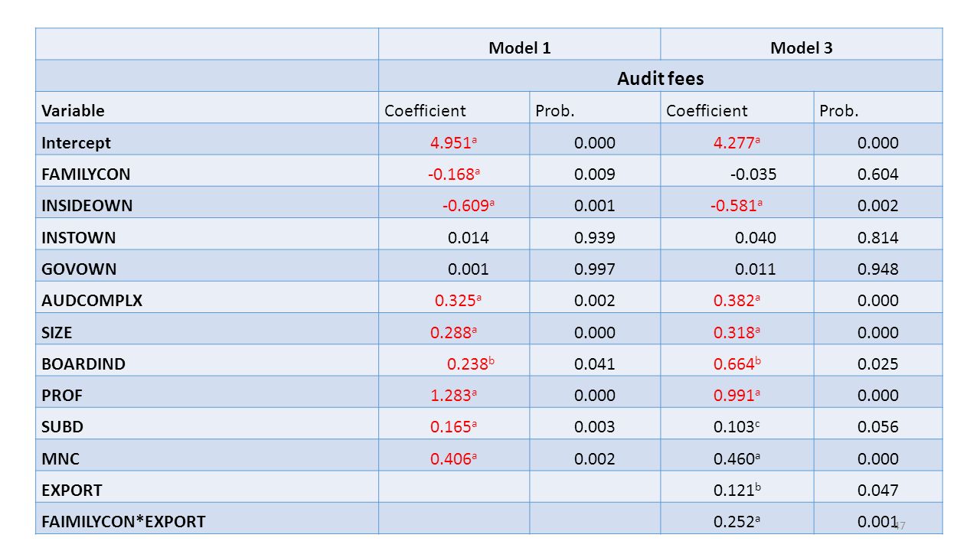Click the FAMILYCON coefficient -0.035
This screenshot has height=551, width=980.
[753, 174]
